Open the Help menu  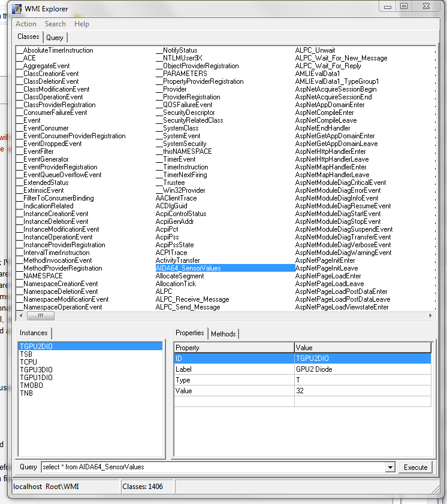(81, 24)
